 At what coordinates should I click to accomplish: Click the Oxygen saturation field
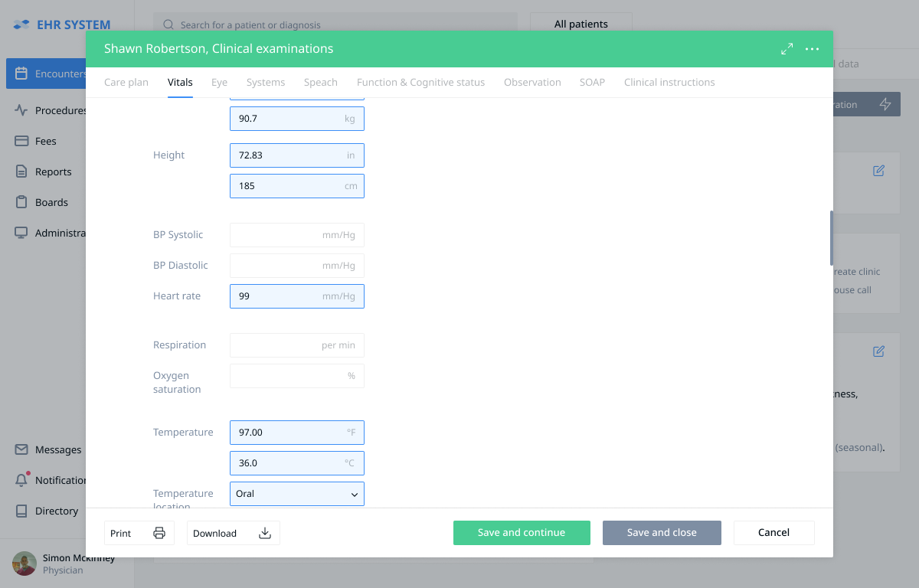[x=297, y=376]
